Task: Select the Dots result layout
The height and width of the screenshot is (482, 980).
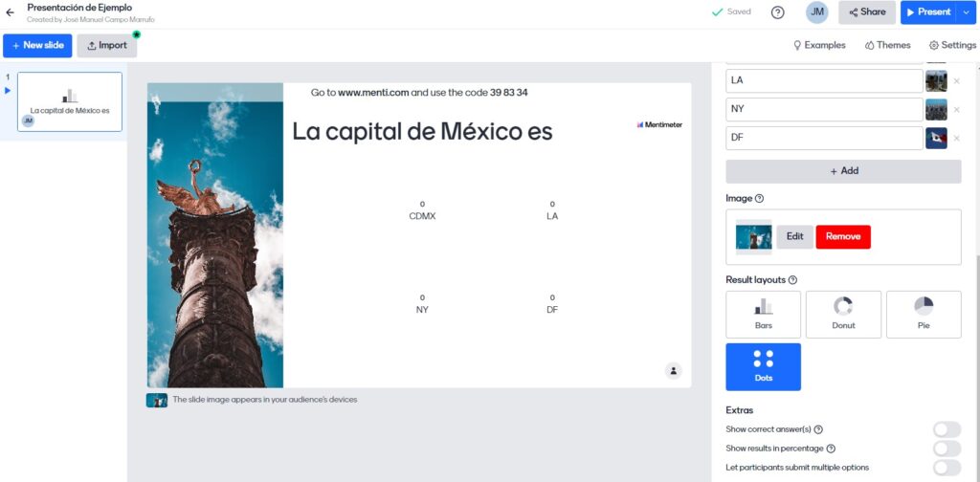Action: 763,366
